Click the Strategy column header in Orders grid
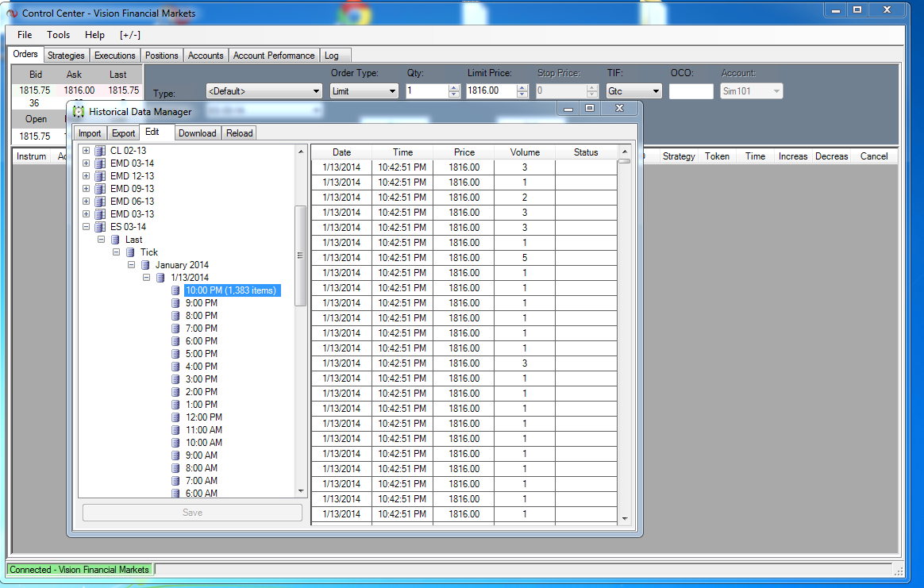924x588 pixels. [x=679, y=156]
